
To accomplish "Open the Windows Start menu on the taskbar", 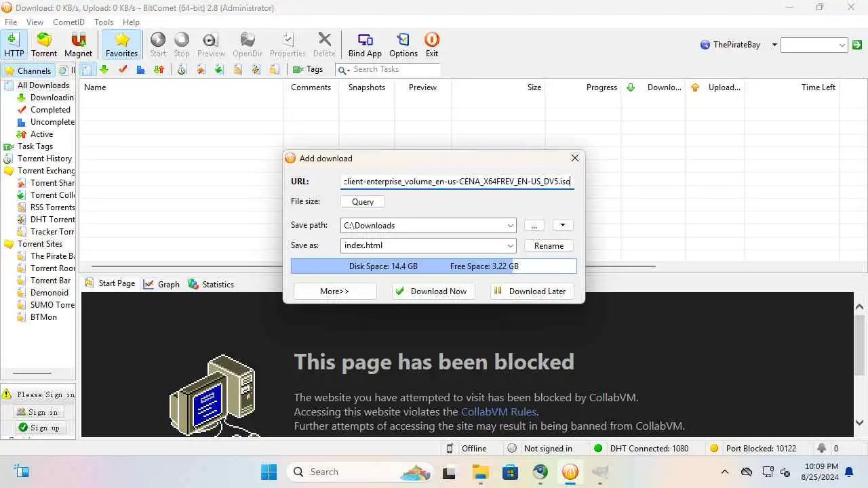I will pyautogui.click(x=269, y=472).
